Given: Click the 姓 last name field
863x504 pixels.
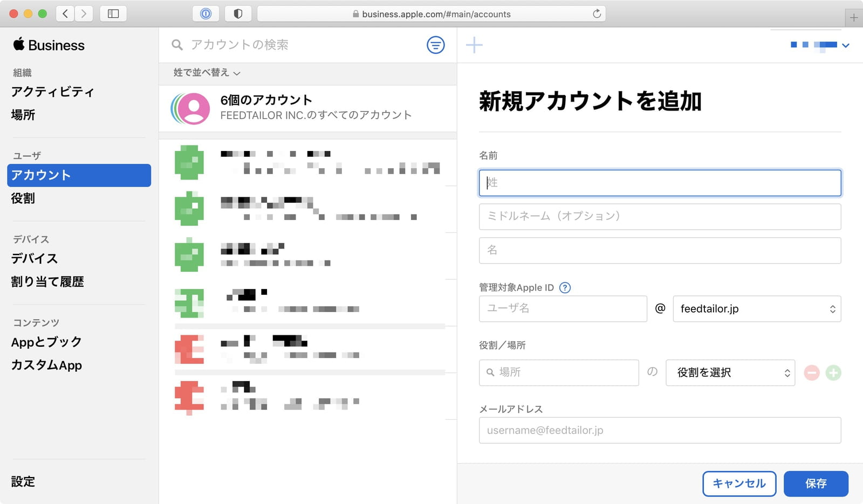Looking at the screenshot, I should pos(660,183).
